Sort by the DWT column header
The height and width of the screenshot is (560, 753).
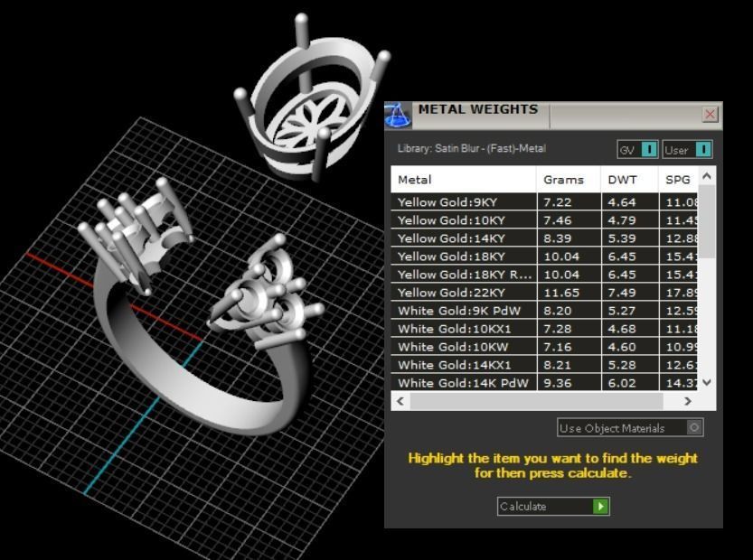tap(629, 180)
